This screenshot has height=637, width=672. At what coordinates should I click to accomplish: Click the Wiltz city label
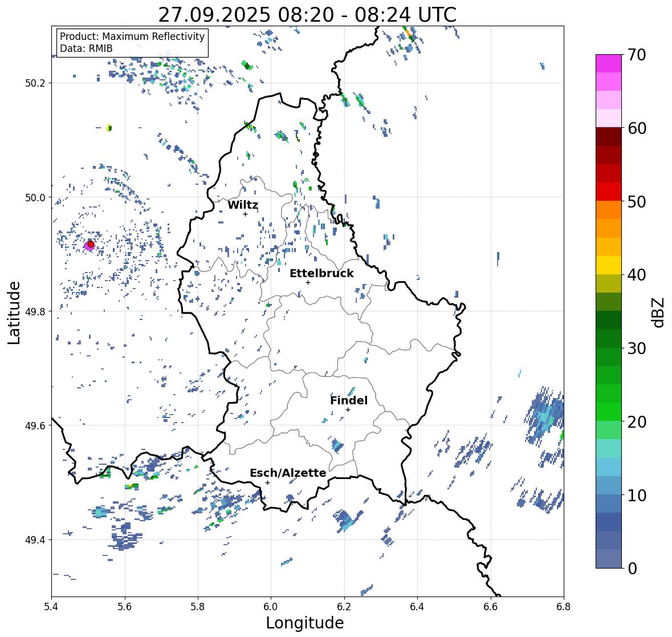pyautogui.click(x=243, y=205)
